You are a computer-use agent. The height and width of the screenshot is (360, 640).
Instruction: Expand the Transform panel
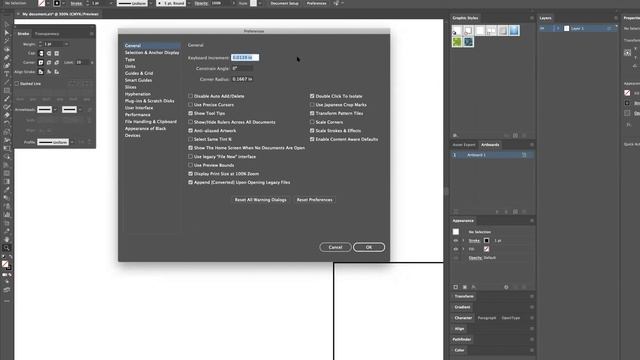coord(464,296)
